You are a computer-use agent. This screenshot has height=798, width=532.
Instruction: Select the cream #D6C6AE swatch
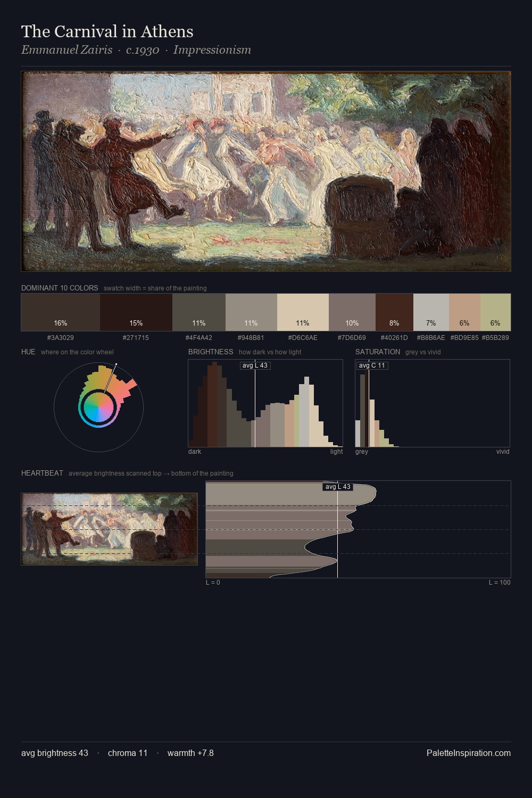[303, 312]
